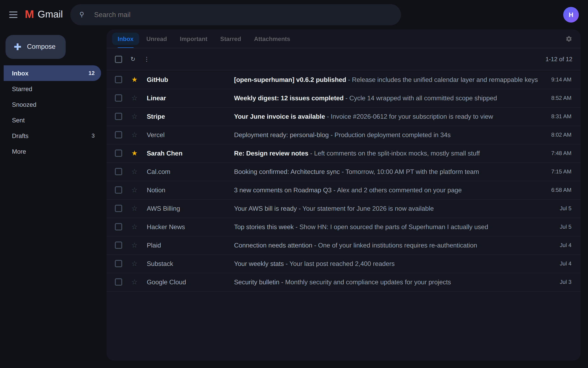Switch to the Important tab
This screenshot has height=368, width=588.
click(x=193, y=39)
